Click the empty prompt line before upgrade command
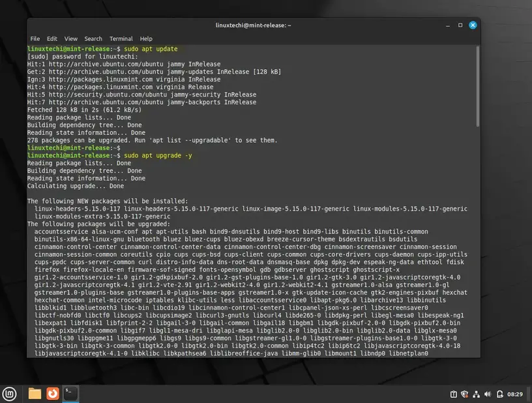 click(74, 148)
